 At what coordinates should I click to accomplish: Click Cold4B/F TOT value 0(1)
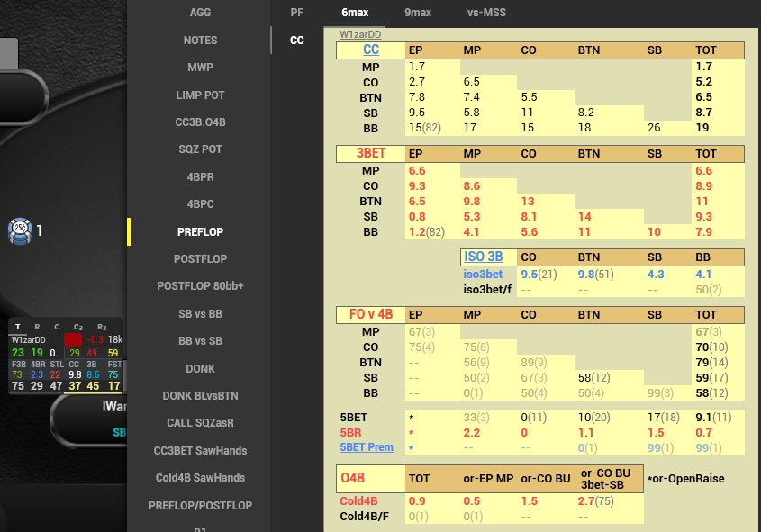(x=419, y=517)
